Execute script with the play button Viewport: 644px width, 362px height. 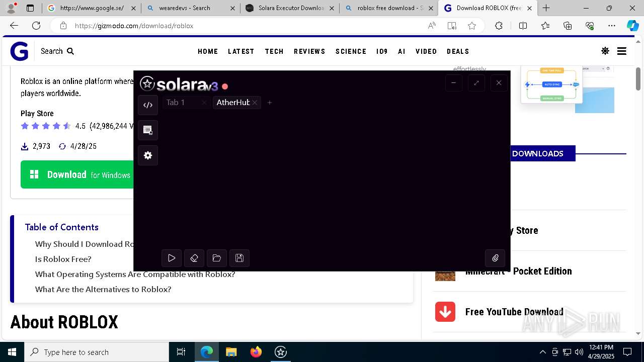pyautogui.click(x=172, y=258)
